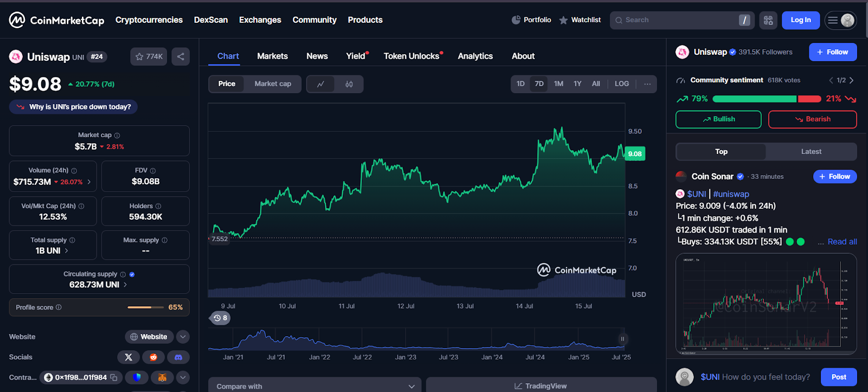Set chart range to 7D

pyautogui.click(x=539, y=84)
